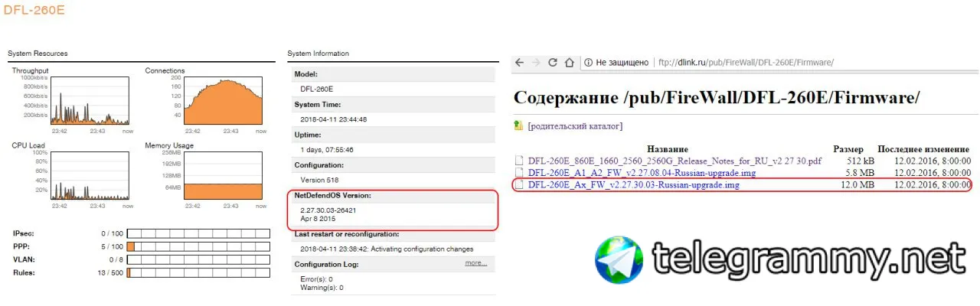
Task: Click the DFL-260E page title
Action: tap(34, 11)
